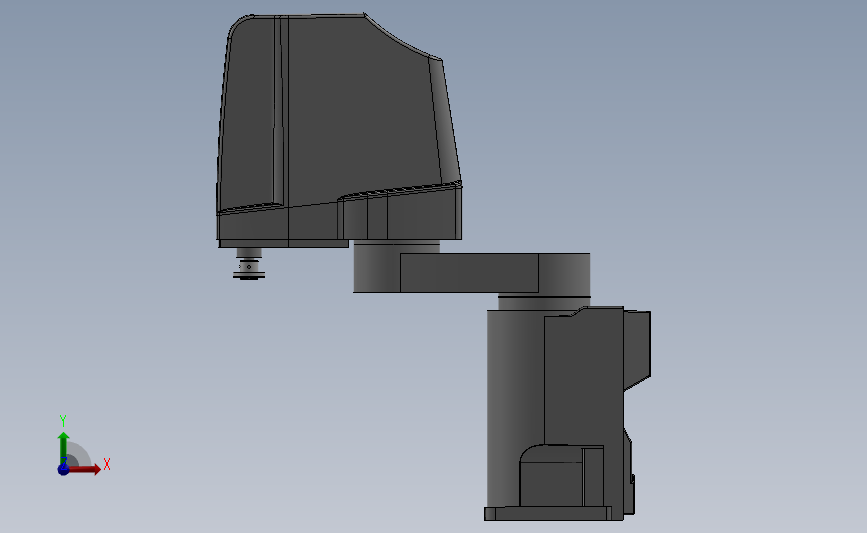Screen dimensions: 867x533
Task: Select the rear connector box on the base
Action: [x=637, y=351]
